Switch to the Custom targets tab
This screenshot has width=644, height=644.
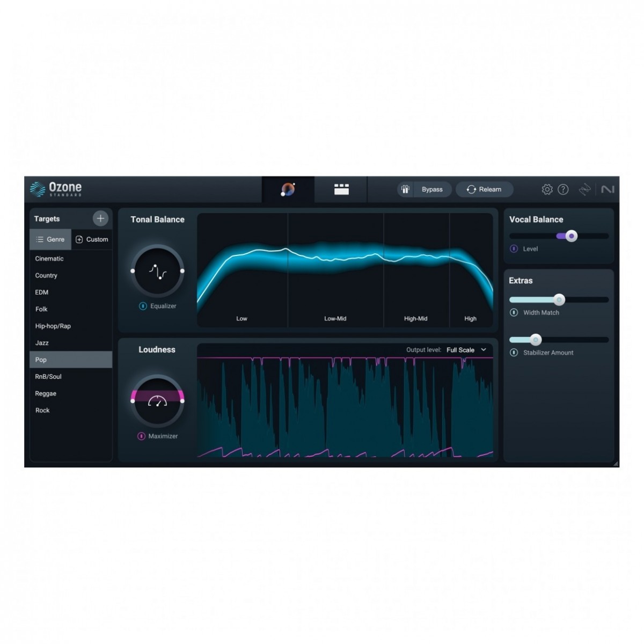[x=92, y=239]
